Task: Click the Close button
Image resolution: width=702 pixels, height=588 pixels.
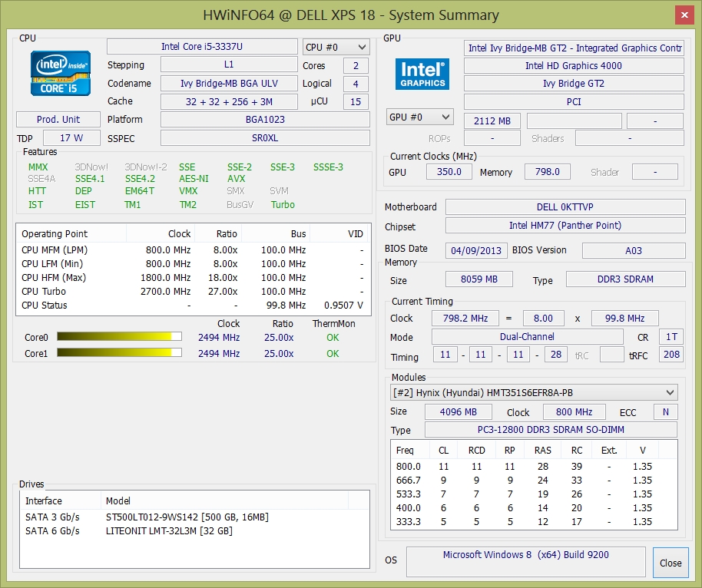Action: [671, 563]
